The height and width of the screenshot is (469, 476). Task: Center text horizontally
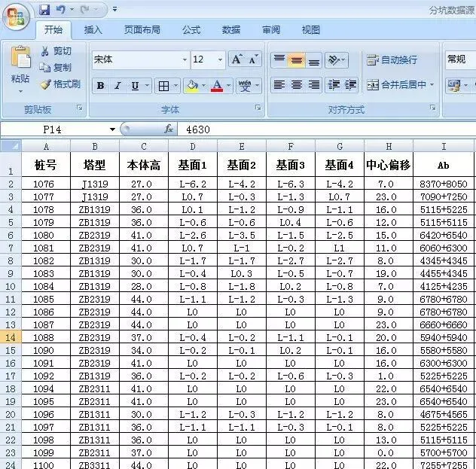[297, 84]
